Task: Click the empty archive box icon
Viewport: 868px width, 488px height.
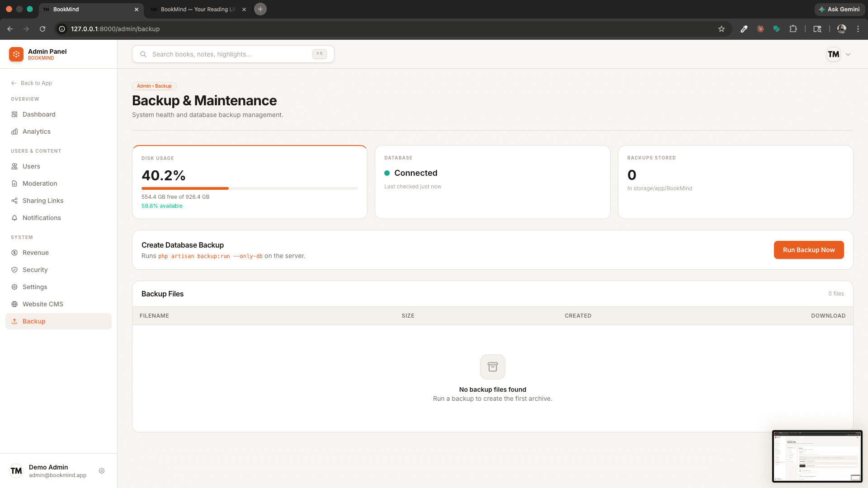Action: [493, 367]
